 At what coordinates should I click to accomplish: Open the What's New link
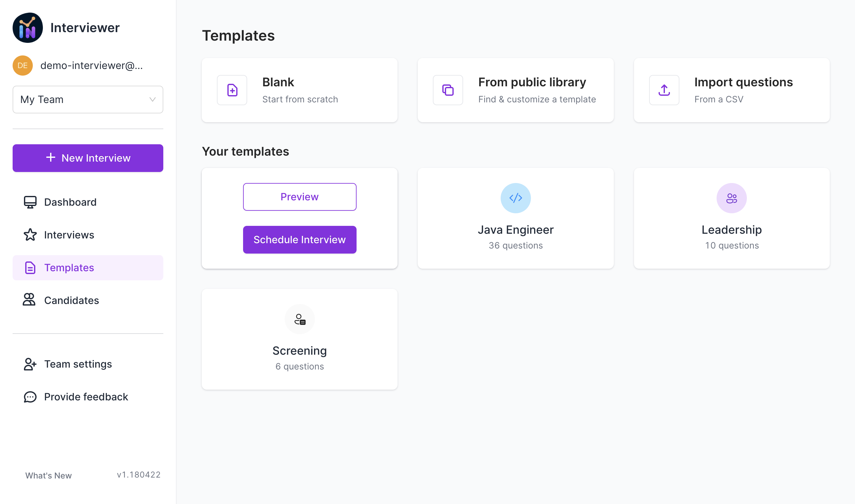coord(48,475)
